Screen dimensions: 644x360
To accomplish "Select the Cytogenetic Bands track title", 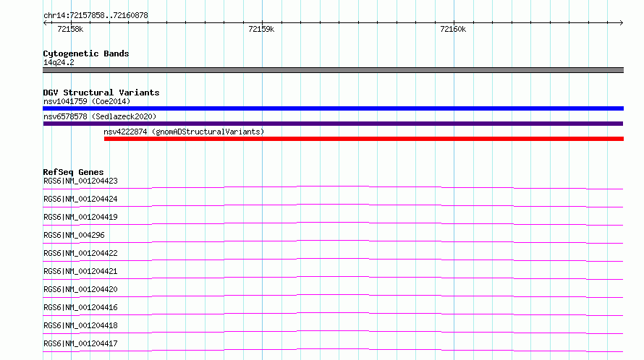I will point(86,53).
